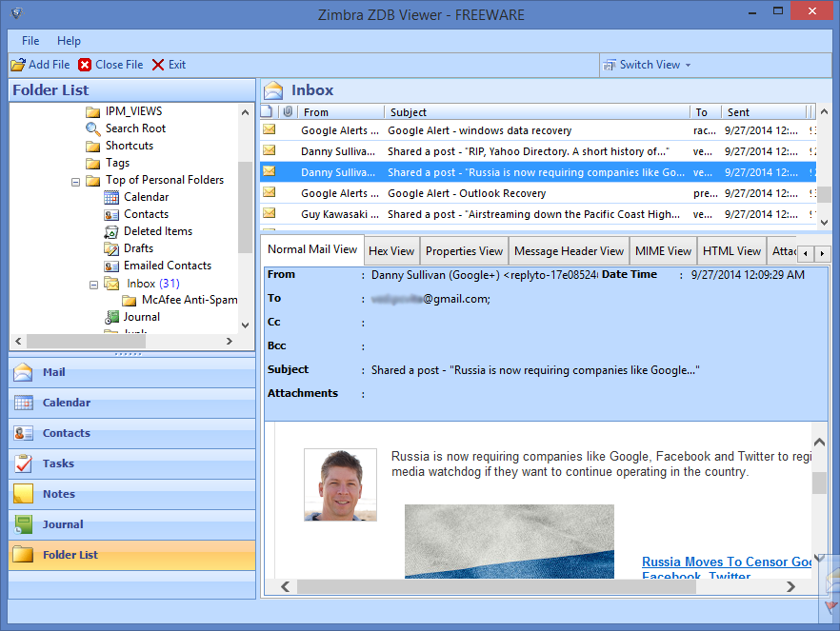Open Mail pane in navigation sidebar

131,372
